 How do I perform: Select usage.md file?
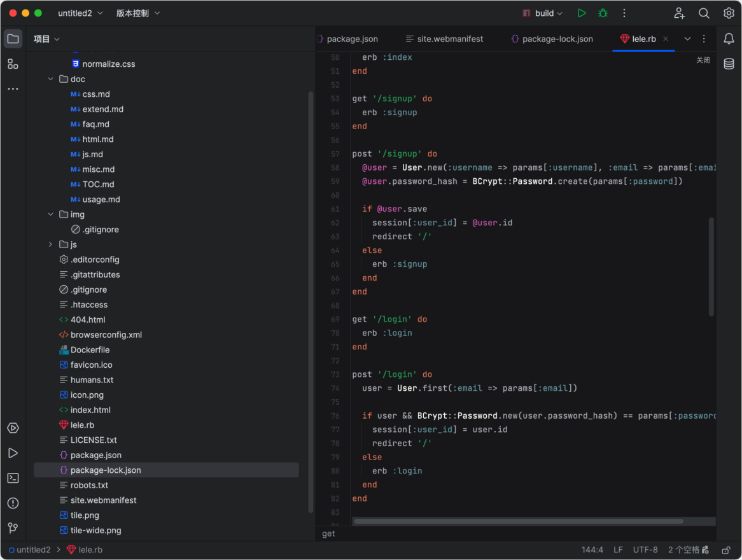click(95, 199)
